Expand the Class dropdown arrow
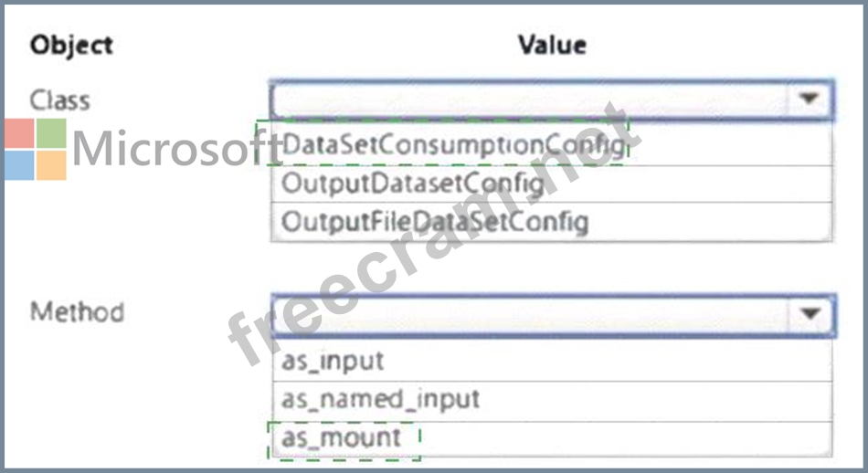The height and width of the screenshot is (473, 868). [809, 99]
